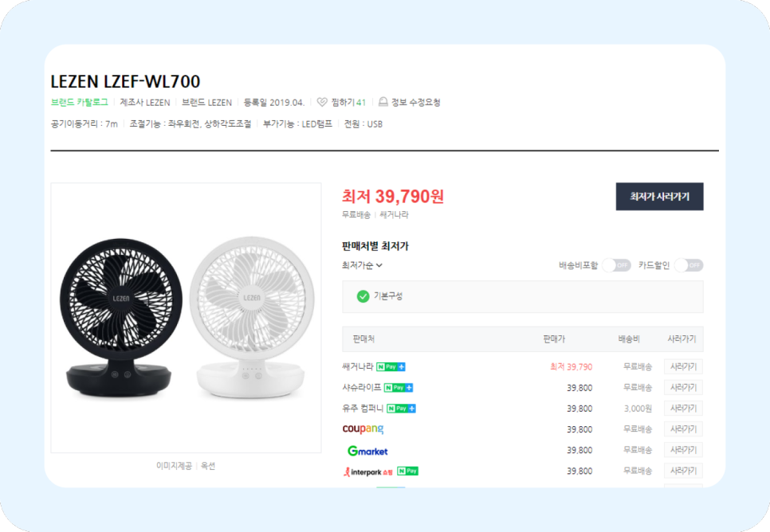Open the Interpark shopping logo
The image size is (770, 532).
tap(367, 471)
